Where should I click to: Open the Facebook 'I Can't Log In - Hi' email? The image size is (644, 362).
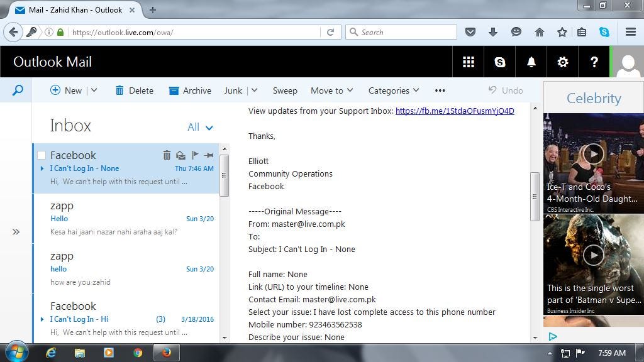pos(126,319)
